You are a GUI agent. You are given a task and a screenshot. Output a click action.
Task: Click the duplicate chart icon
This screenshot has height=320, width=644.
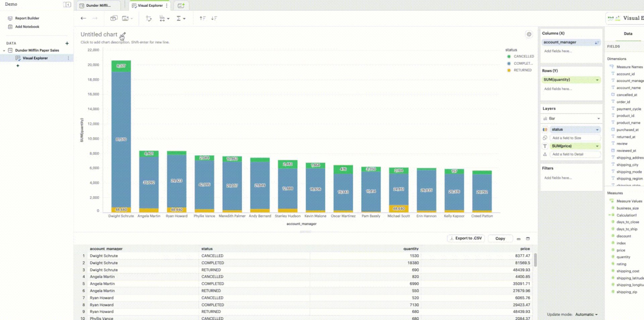coord(114,18)
